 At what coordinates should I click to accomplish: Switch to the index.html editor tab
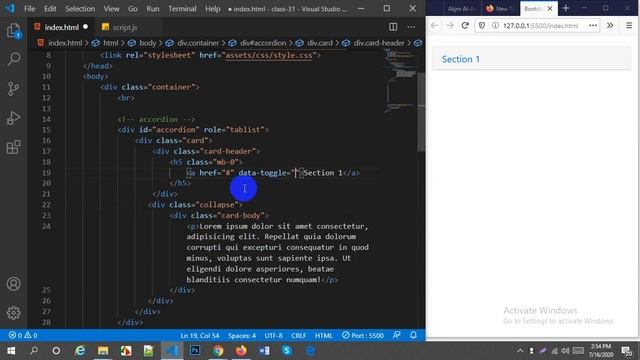pos(61,27)
